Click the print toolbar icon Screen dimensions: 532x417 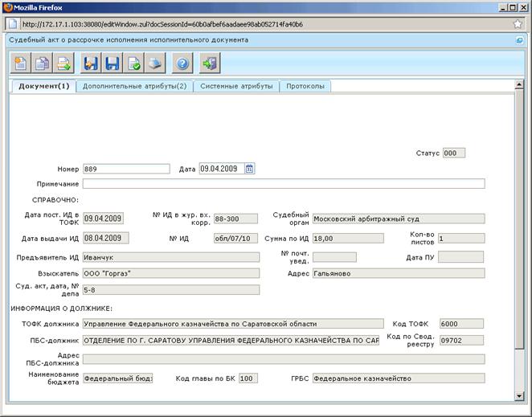155,63
